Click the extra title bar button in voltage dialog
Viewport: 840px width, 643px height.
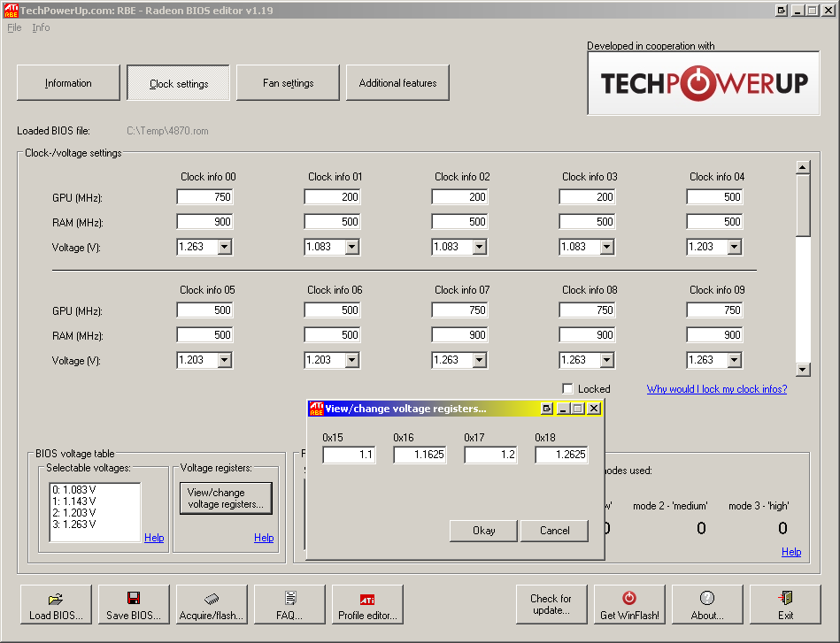coord(546,409)
